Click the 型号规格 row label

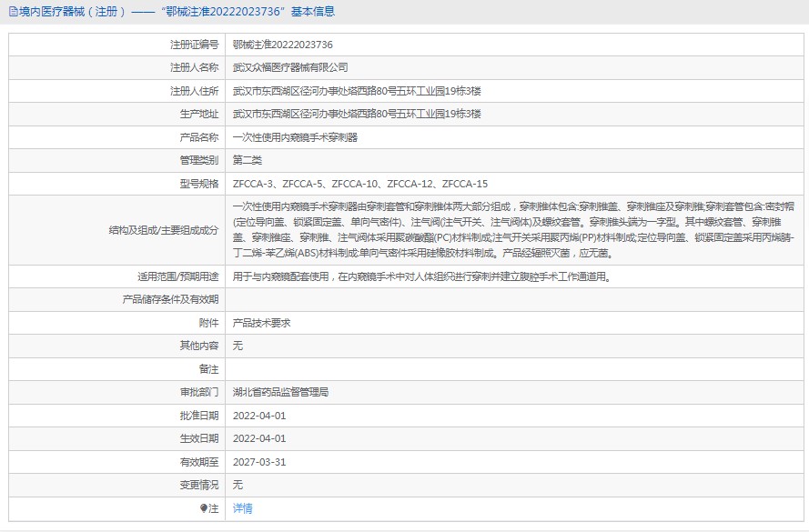(x=199, y=184)
